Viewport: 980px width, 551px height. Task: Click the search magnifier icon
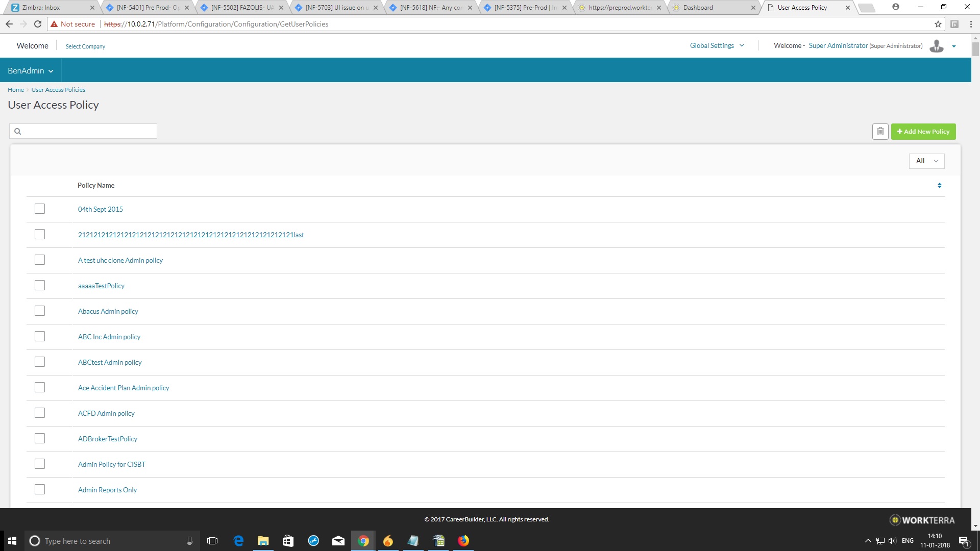(x=18, y=132)
